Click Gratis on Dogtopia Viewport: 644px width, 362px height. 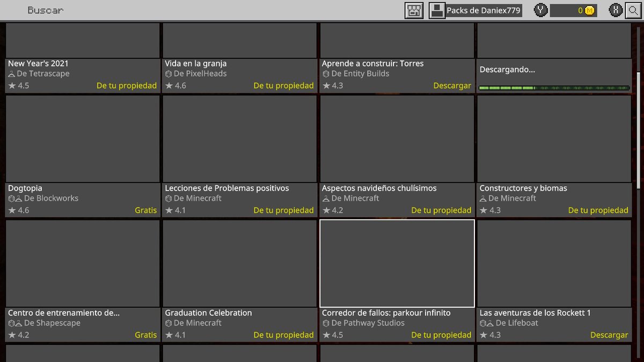146,210
